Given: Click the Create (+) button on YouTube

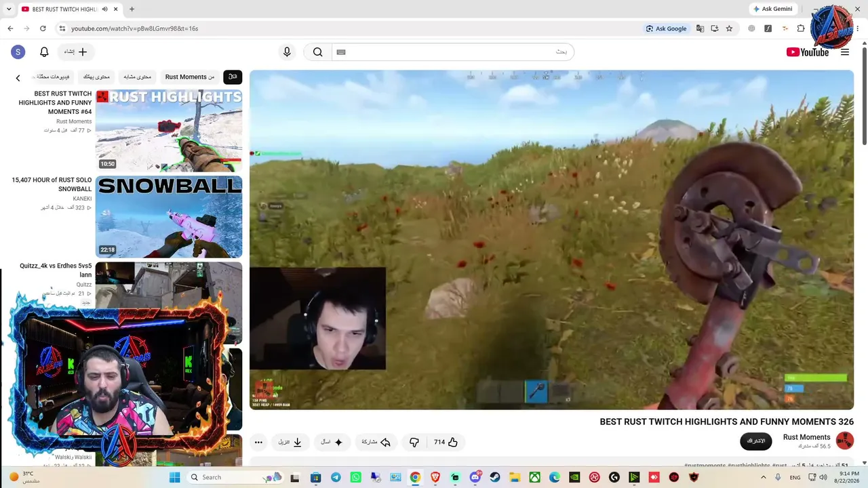Looking at the screenshot, I should click(x=76, y=52).
